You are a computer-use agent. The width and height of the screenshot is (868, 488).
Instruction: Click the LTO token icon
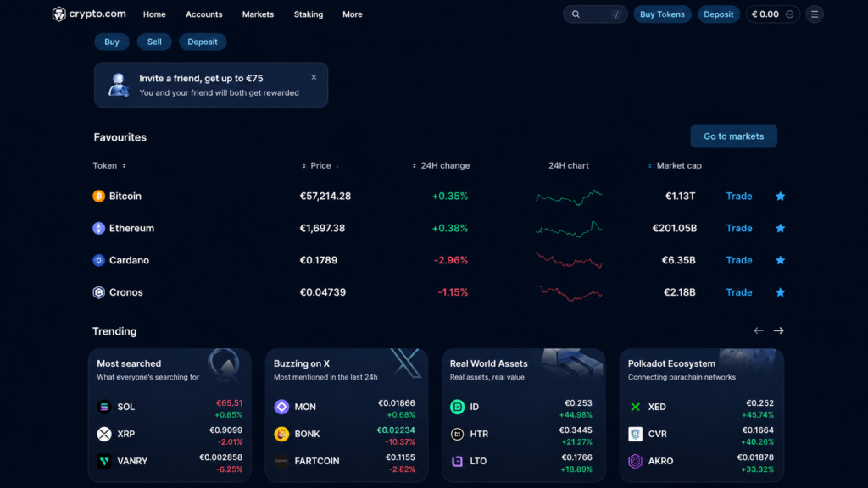pos(457,461)
